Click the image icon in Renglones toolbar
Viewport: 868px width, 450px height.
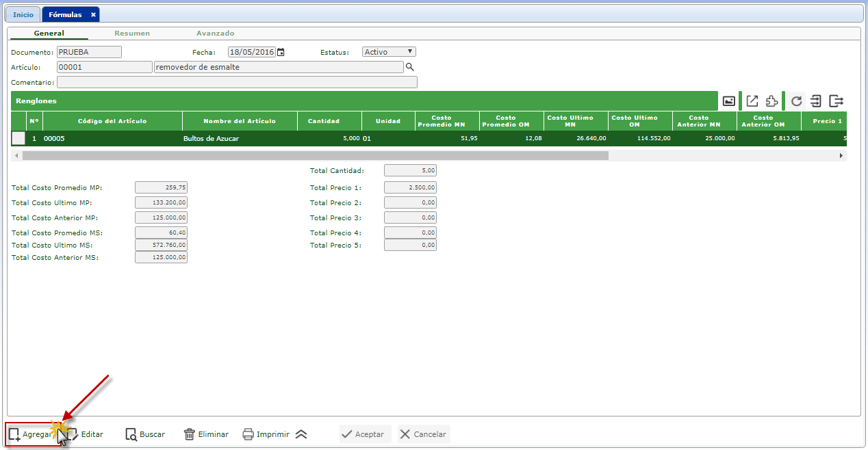click(729, 101)
